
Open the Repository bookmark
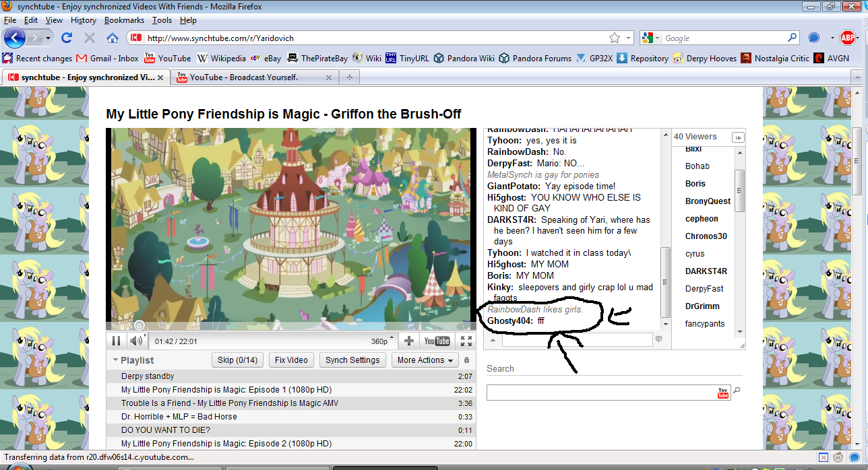pyautogui.click(x=643, y=58)
